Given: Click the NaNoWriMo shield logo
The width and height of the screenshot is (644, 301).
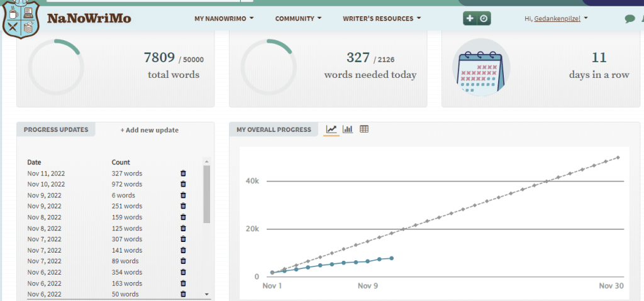Looking at the screenshot, I should point(21,19).
